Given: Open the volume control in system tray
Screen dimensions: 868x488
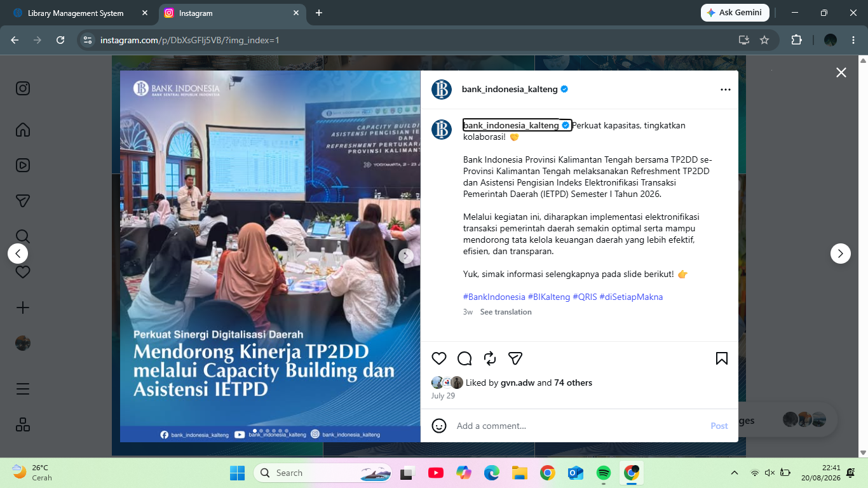Looking at the screenshot, I should click(x=770, y=473).
